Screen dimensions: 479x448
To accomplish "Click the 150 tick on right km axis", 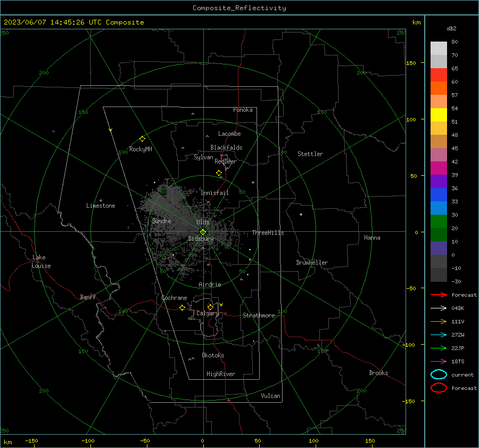I will [411, 63].
